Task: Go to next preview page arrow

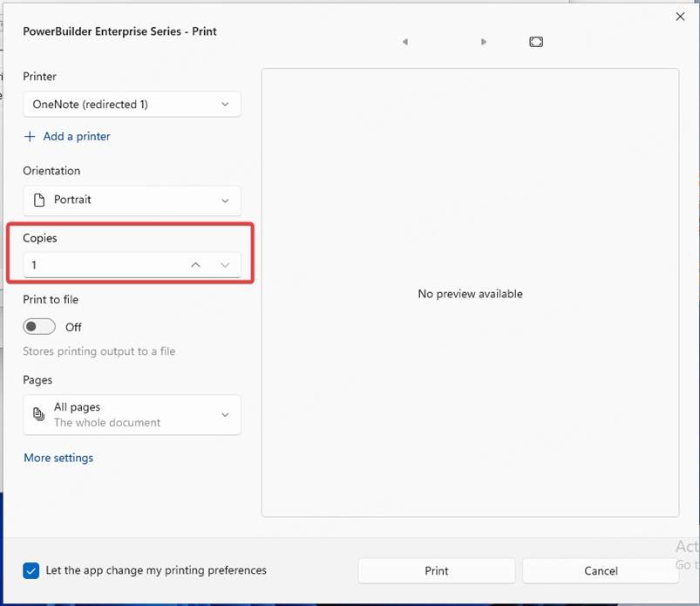Action: point(484,42)
